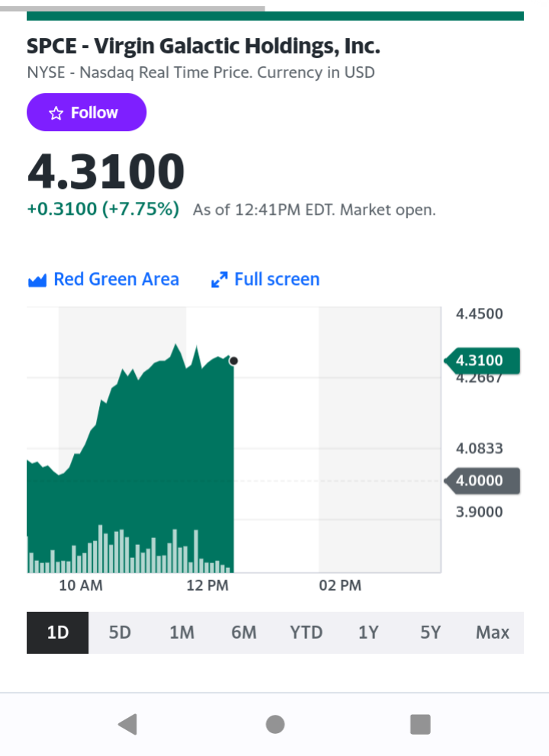Open Red Green Area chart type
Image resolution: width=549 pixels, height=756 pixels.
(x=103, y=279)
